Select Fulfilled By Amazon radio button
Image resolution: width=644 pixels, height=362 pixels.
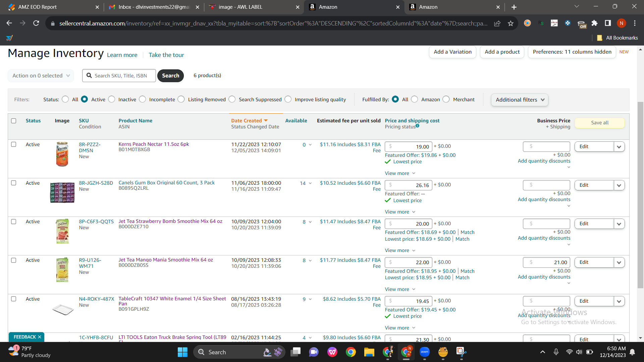click(x=415, y=99)
